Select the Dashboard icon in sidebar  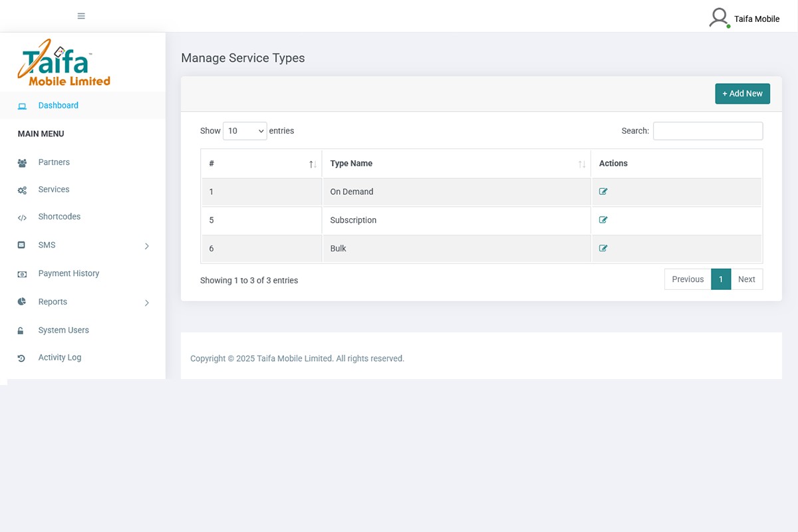[22, 105]
